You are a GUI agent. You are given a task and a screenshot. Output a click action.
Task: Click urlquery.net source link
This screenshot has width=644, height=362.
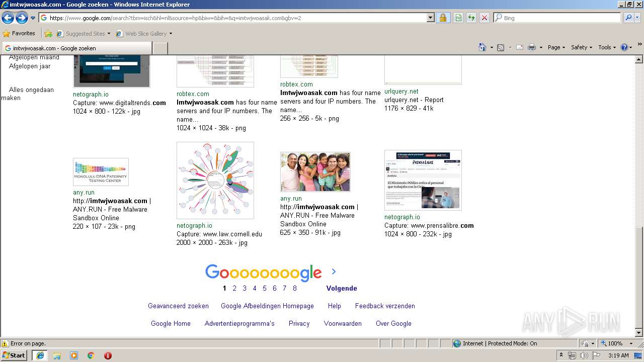(401, 92)
